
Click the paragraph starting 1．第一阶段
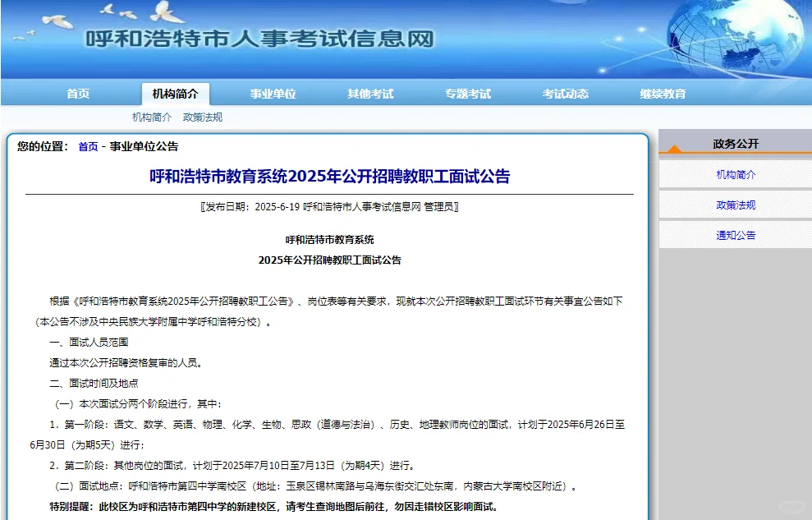[328, 435]
